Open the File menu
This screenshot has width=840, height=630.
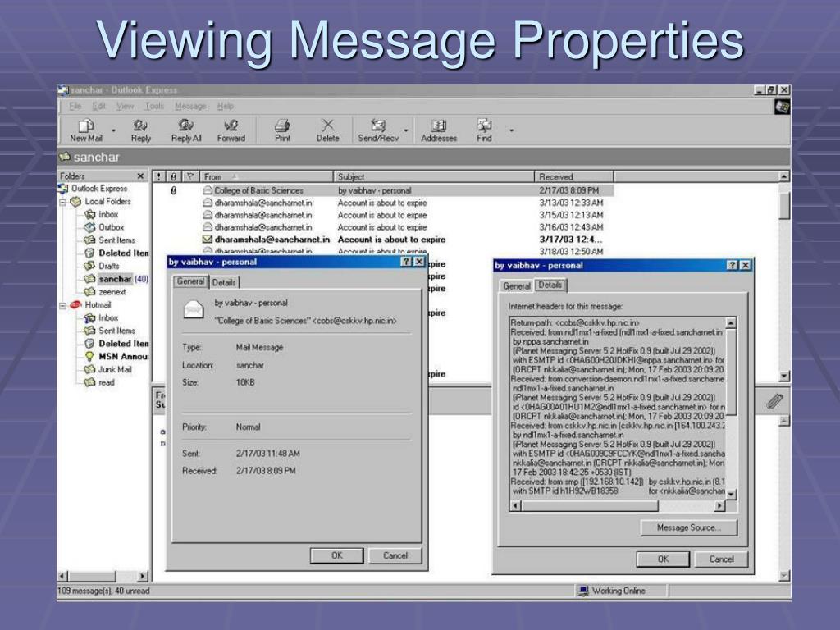tap(75, 106)
